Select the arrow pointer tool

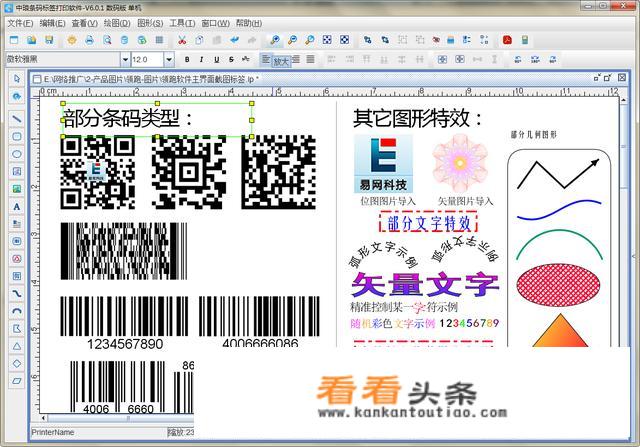pos(17,78)
